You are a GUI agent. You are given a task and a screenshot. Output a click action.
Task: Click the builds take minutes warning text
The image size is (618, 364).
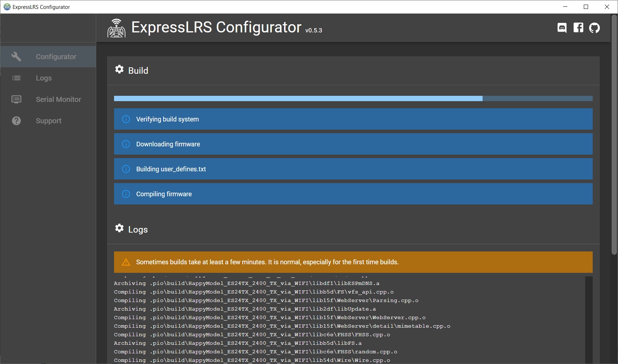click(x=267, y=262)
